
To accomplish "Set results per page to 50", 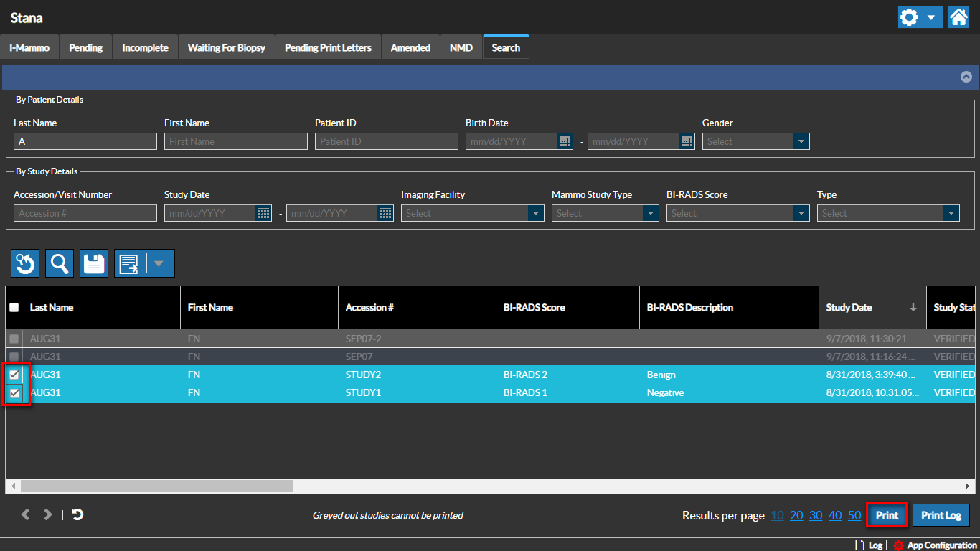I will (x=854, y=515).
